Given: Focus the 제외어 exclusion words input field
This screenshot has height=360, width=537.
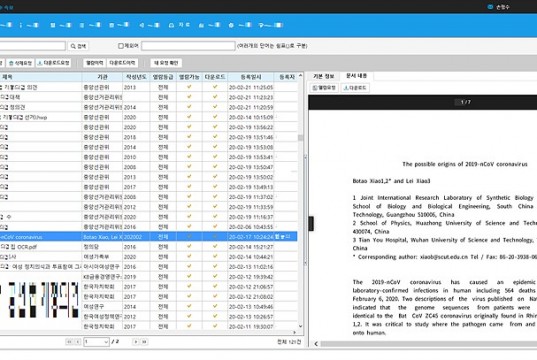Looking at the screenshot, I should 188,46.
